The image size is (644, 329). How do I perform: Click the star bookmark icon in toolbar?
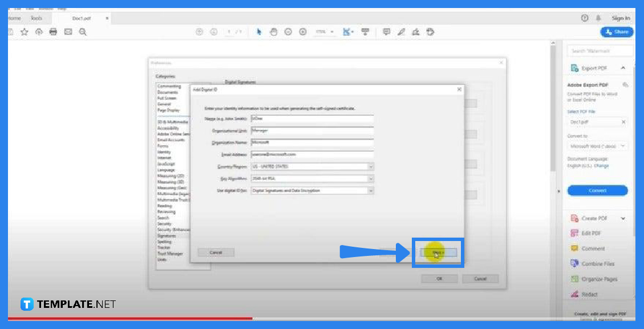click(24, 32)
